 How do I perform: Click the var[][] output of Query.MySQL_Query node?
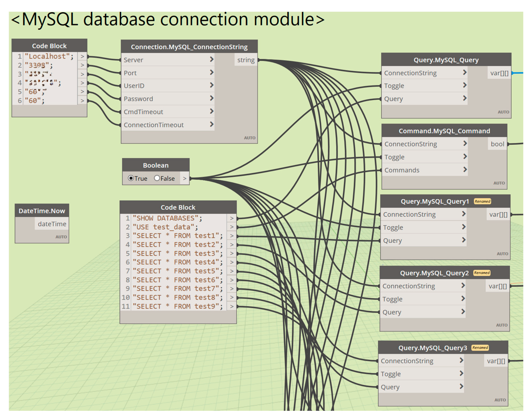pos(499,73)
